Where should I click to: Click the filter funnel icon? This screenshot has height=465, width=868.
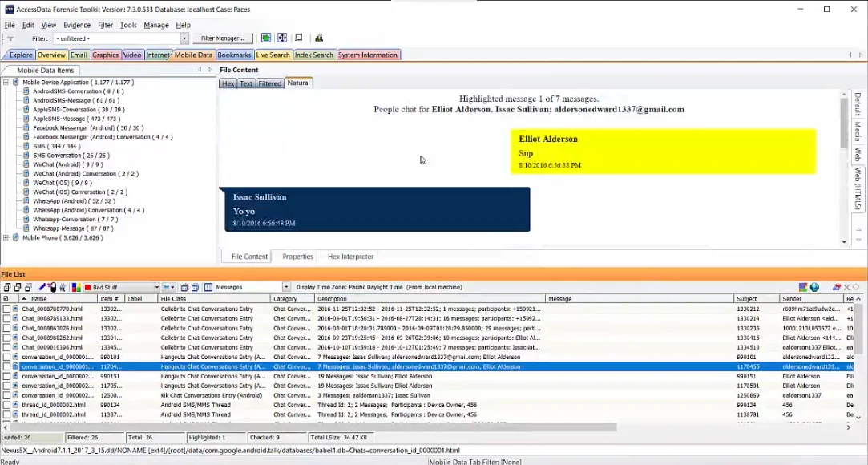[x=10, y=38]
